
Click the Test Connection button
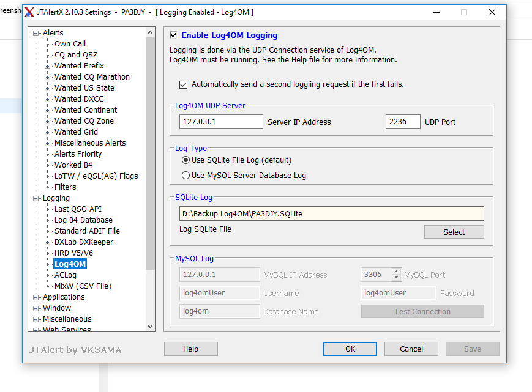pyautogui.click(x=422, y=312)
